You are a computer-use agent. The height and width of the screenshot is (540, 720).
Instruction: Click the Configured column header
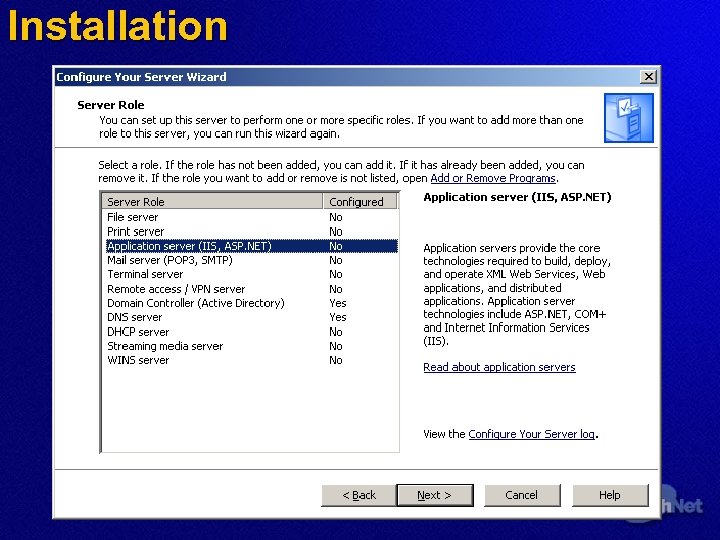click(360, 202)
